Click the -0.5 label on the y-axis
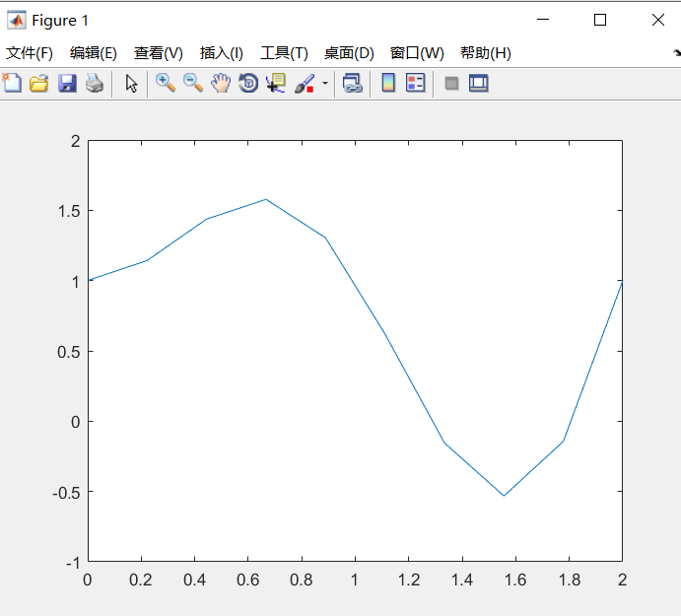681x616 pixels. coord(66,493)
